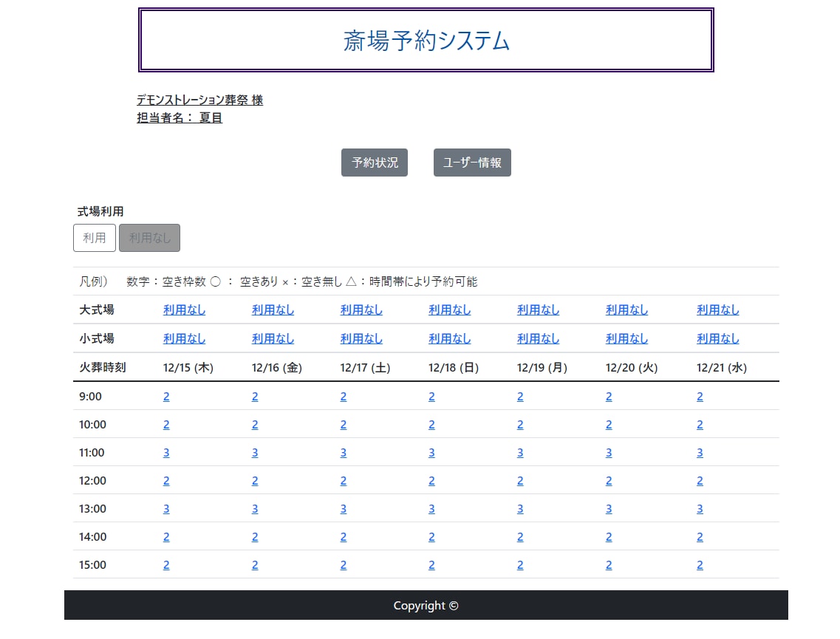The width and height of the screenshot is (840, 639).
Task: Select the 9:00 slot on 12/21 (水)
Action: 700,397
